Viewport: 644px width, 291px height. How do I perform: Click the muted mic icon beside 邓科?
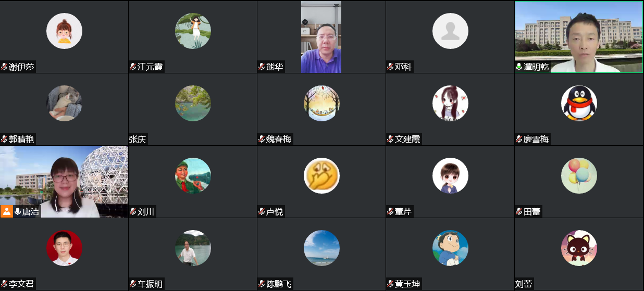coord(390,67)
